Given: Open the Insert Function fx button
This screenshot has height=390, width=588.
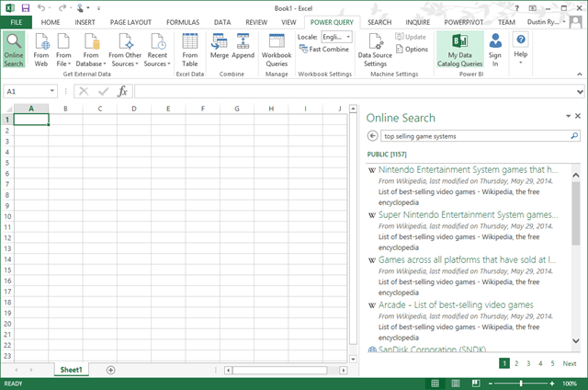Looking at the screenshot, I should [122, 91].
